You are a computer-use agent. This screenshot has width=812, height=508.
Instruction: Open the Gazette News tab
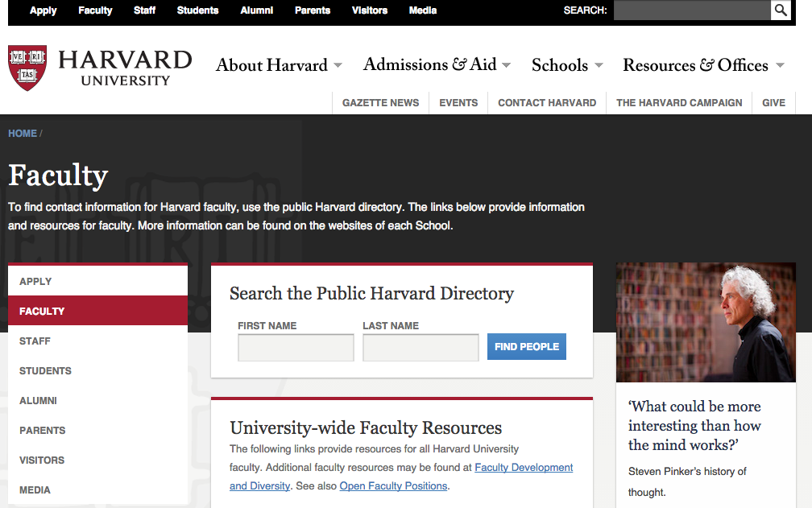[380, 103]
